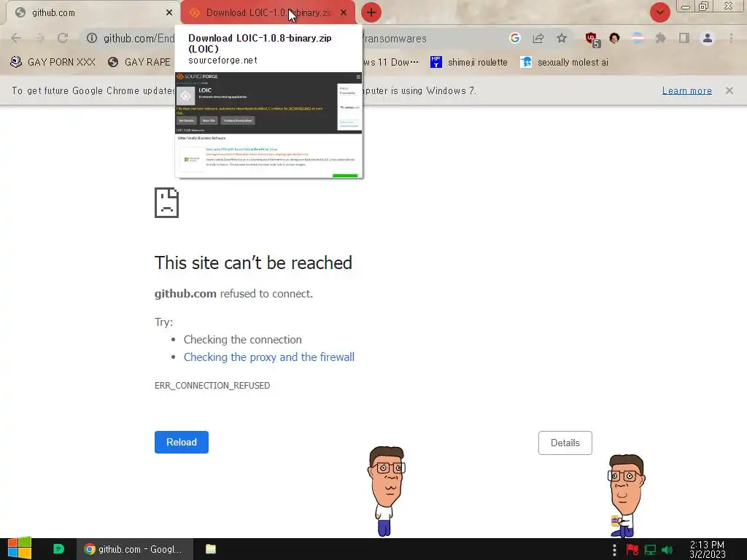Close the Download LOIC tab
This screenshot has height=560, width=747.
pyautogui.click(x=344, y=13)
